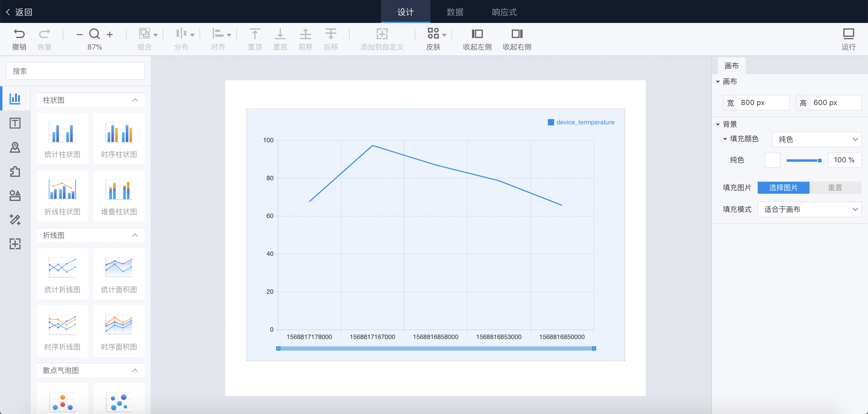Click the 运行 run icon
The image size is (868, 414).
click(x=848, y=34)
